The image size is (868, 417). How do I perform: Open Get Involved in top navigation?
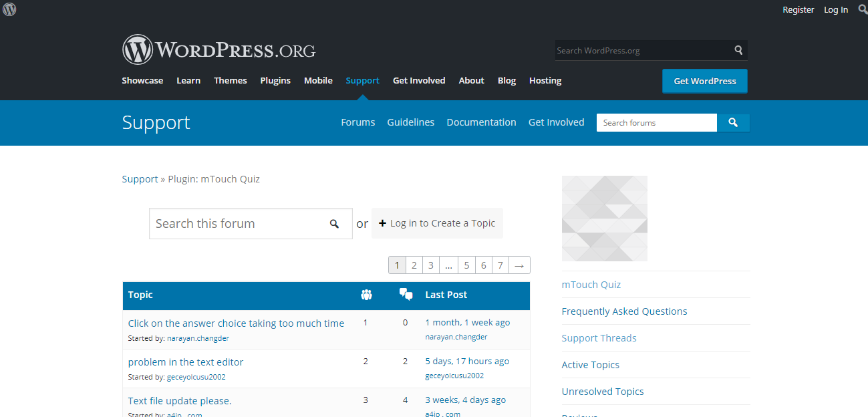point(419,80)
